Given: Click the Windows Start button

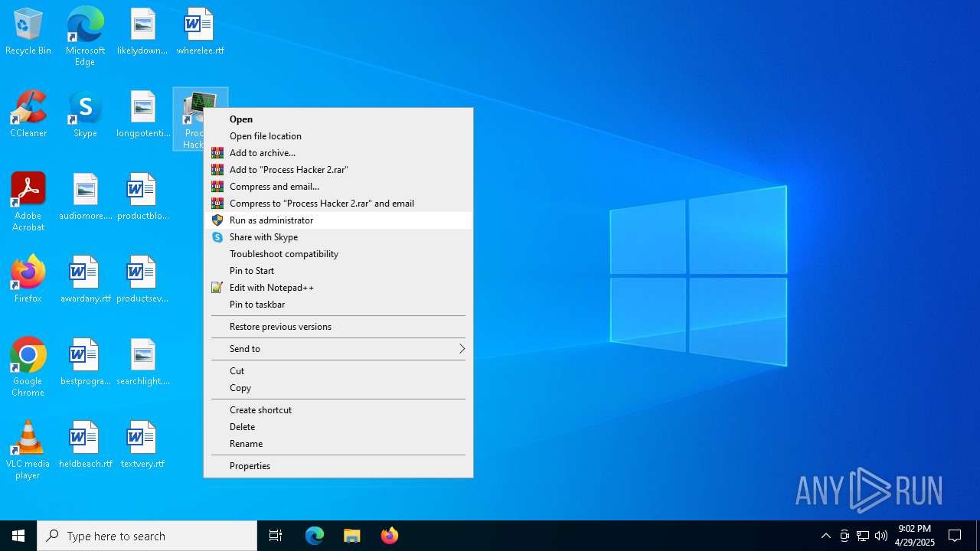Looking at the screenshot, I should point(18,536).
